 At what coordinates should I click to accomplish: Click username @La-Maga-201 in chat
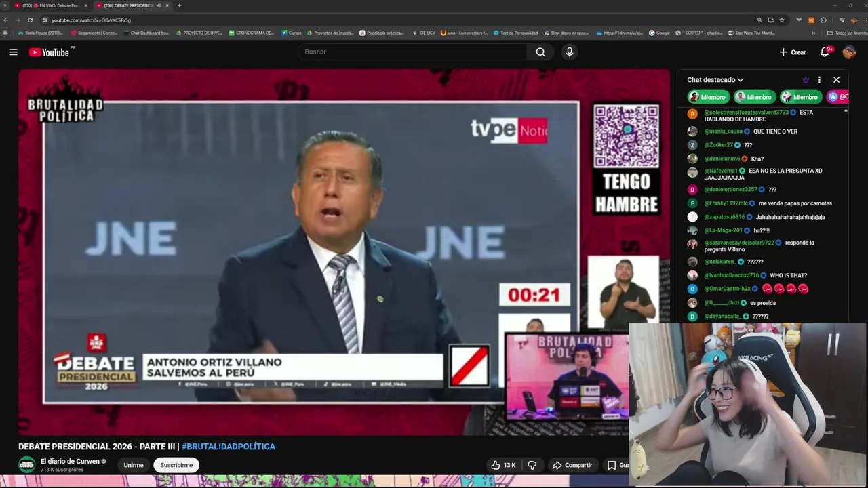[723, 230]
